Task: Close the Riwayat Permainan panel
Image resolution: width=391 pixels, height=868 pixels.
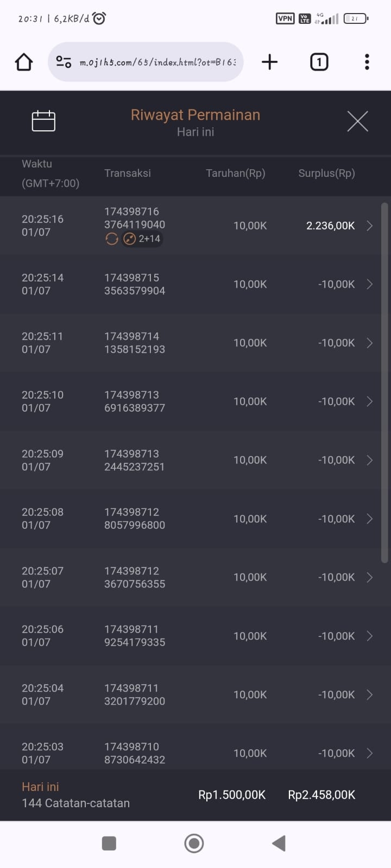Action: pos(357,121)
